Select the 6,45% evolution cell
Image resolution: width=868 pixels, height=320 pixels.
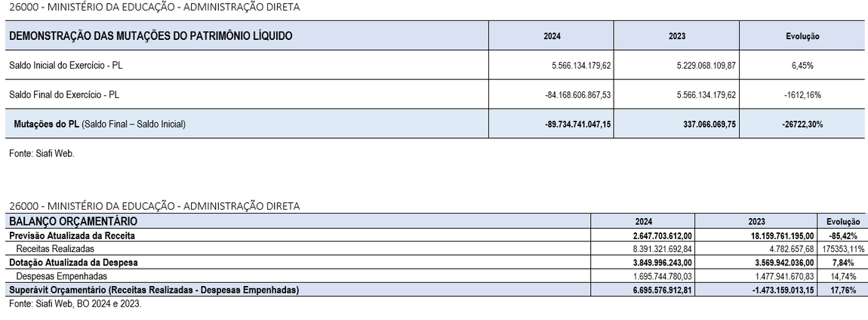(x=802, y=66)
